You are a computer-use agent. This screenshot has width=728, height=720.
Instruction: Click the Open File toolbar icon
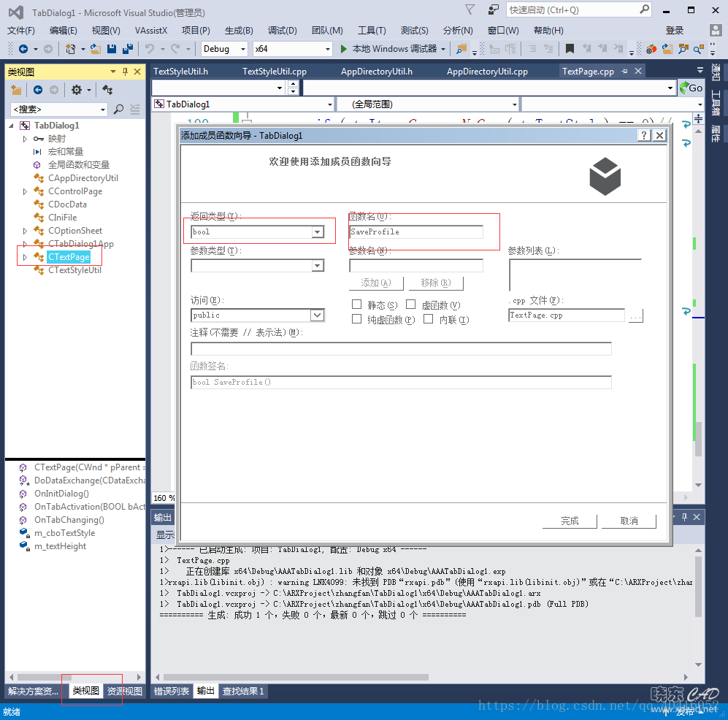pyautogui.click(x=96, y=49)
